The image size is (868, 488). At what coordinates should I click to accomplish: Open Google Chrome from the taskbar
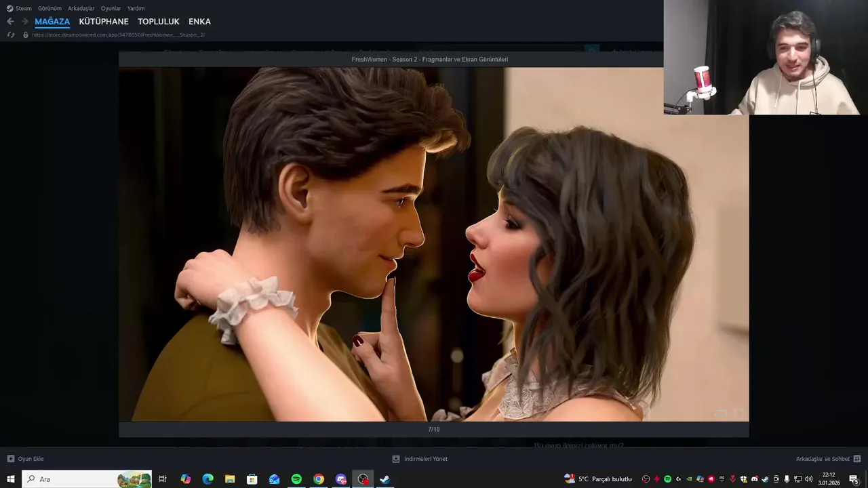pyautogui.click(x=319, y=479)
